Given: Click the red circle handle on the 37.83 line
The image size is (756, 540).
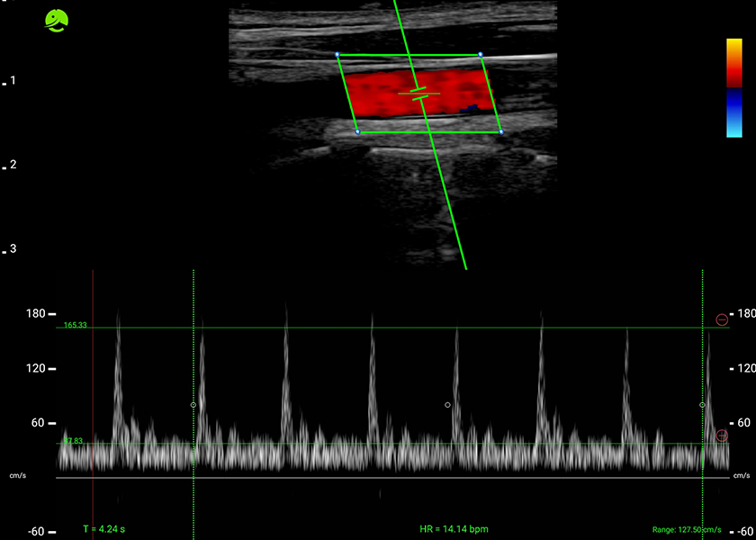Looking at the screenshot, I should coord(722,436).
